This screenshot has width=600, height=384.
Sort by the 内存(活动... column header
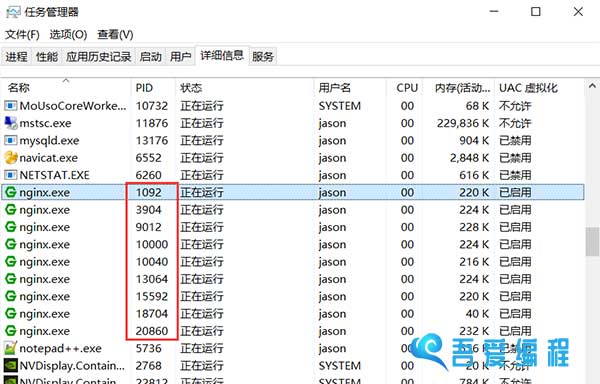[458, 88]
